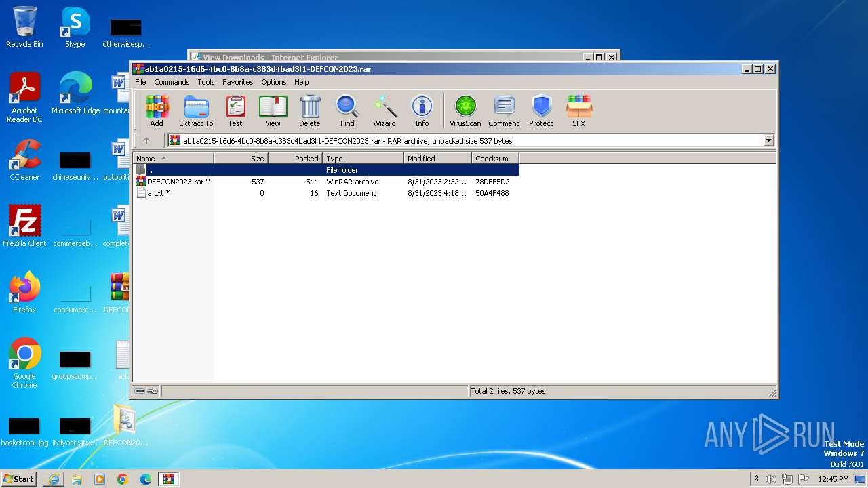
Task: Go up one level with arrow button
Action: [146, 141]
